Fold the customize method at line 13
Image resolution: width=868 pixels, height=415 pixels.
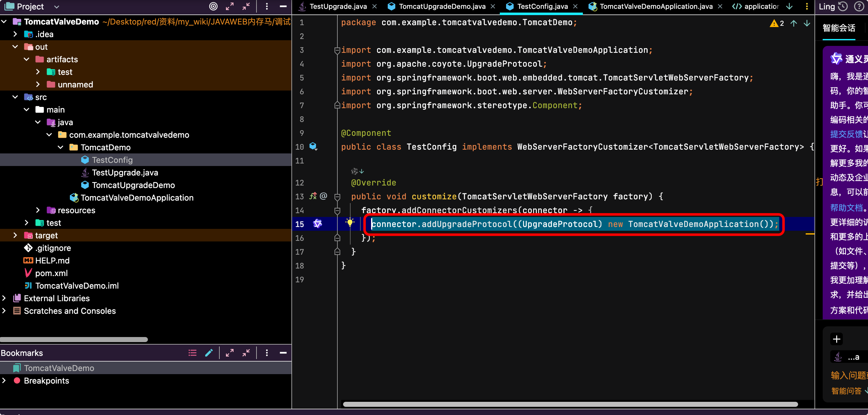pyautogui.click(x=337, y=196)
